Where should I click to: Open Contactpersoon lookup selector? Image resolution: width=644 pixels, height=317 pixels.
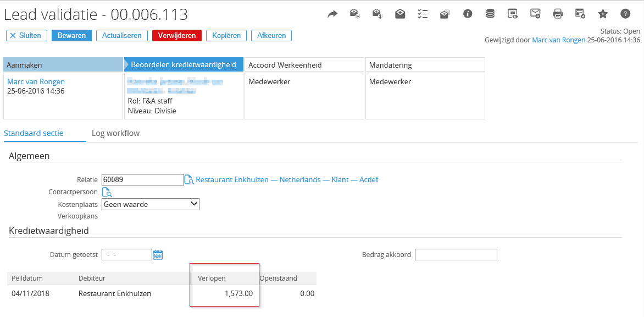click(107, 192)
